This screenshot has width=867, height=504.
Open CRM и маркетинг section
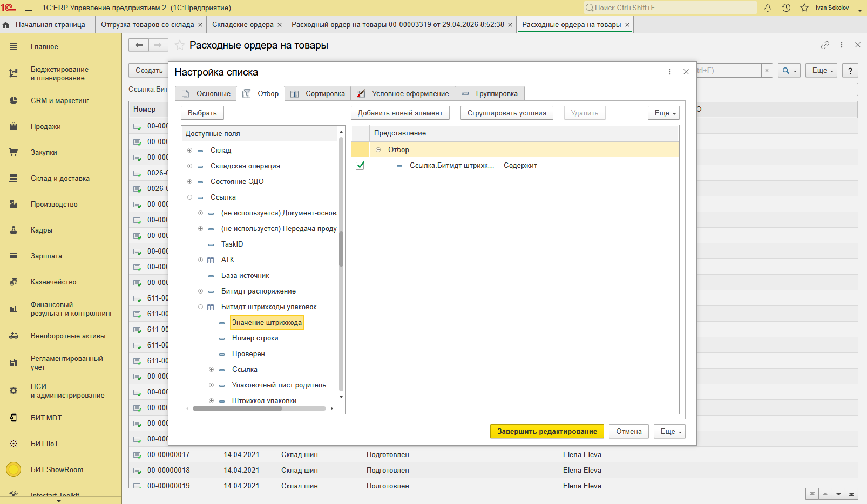(x=60, y=101)
